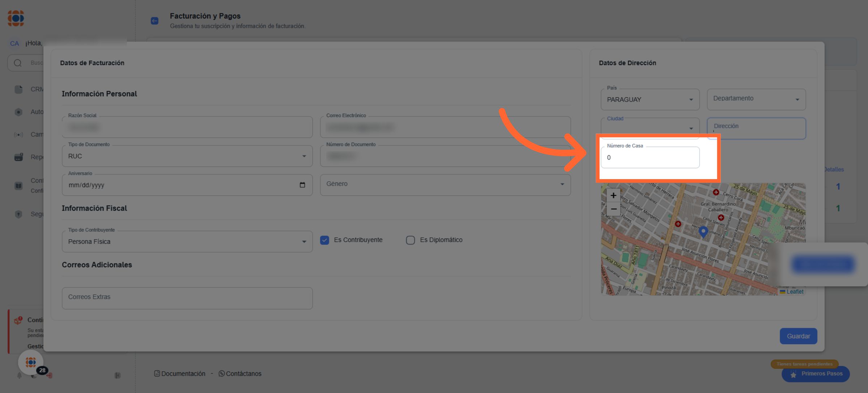This screenshot has width=868, height=393.
Task: Click the search magnifier icon in sidebar
Action: pos(18,63)
